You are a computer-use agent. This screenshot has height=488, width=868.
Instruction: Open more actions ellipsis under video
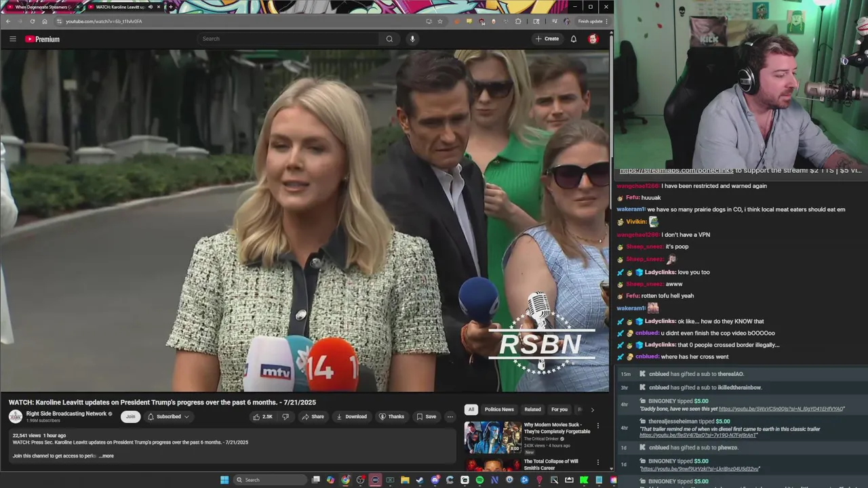pos(450,417)
